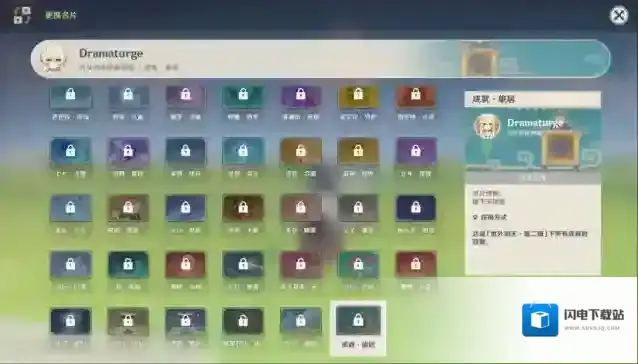
Task: Choose the red locked namecard in the first row
Action: click(416, 97)
